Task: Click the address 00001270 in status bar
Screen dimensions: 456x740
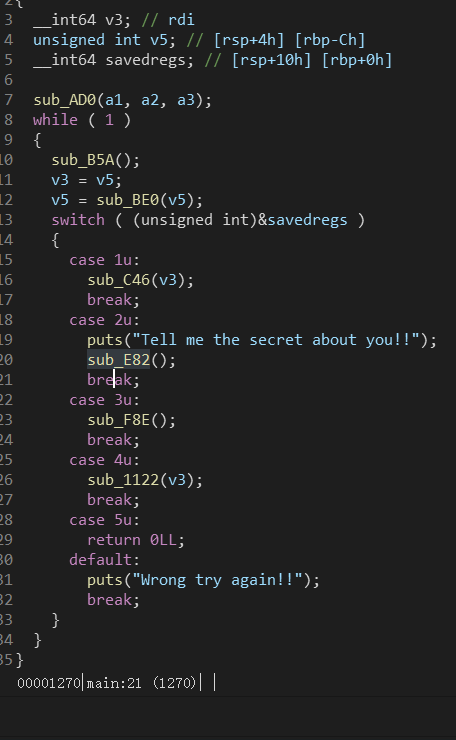Action: coord(49,683)
